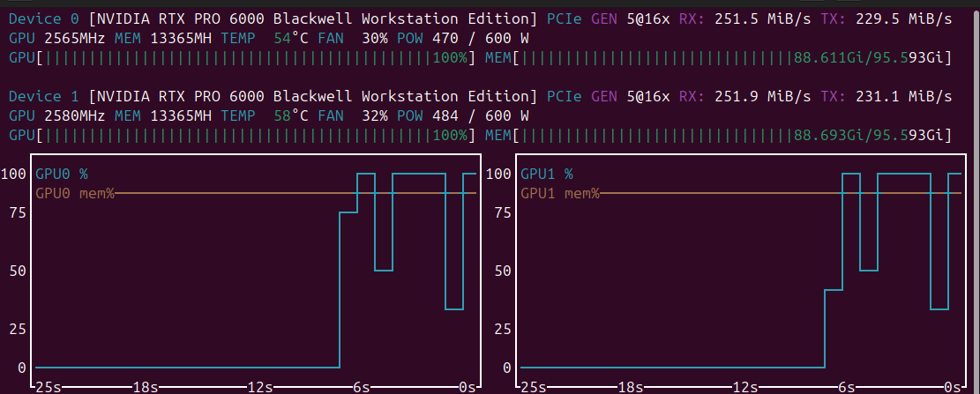Click Device 1 PCIe GEN 5@16x text

coord(608,97)
